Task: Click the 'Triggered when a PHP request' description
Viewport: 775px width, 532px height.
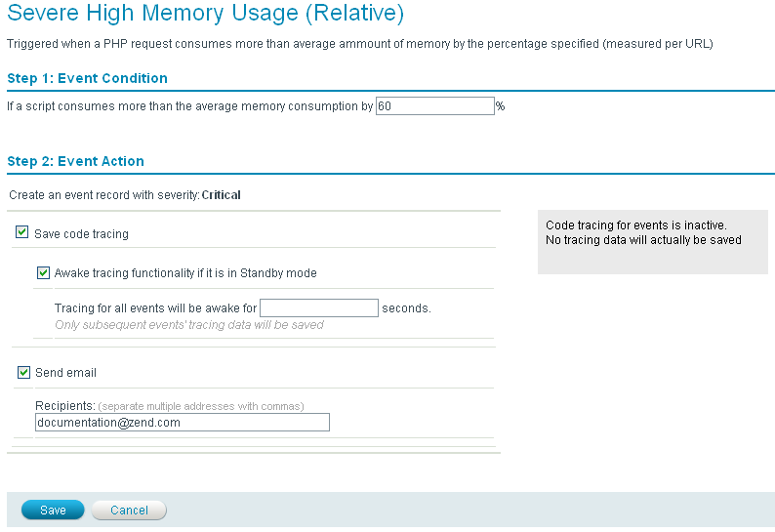Action: tap(360, 45)
